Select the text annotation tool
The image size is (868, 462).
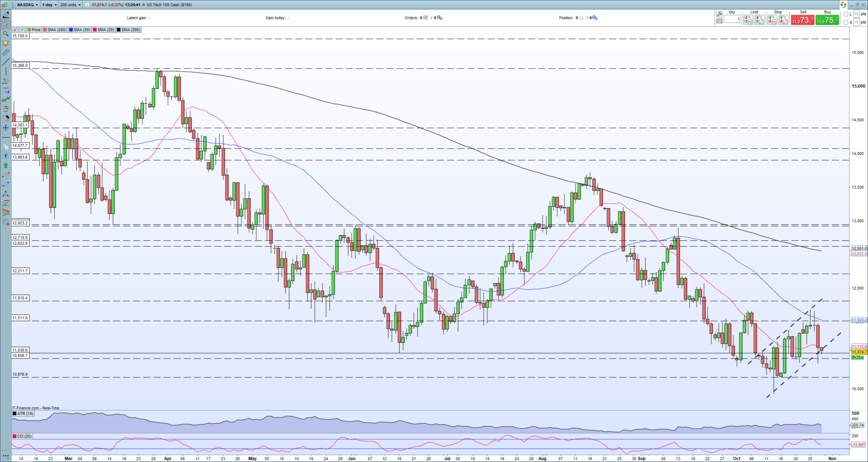pyautogui.click(x=5, y=156)
